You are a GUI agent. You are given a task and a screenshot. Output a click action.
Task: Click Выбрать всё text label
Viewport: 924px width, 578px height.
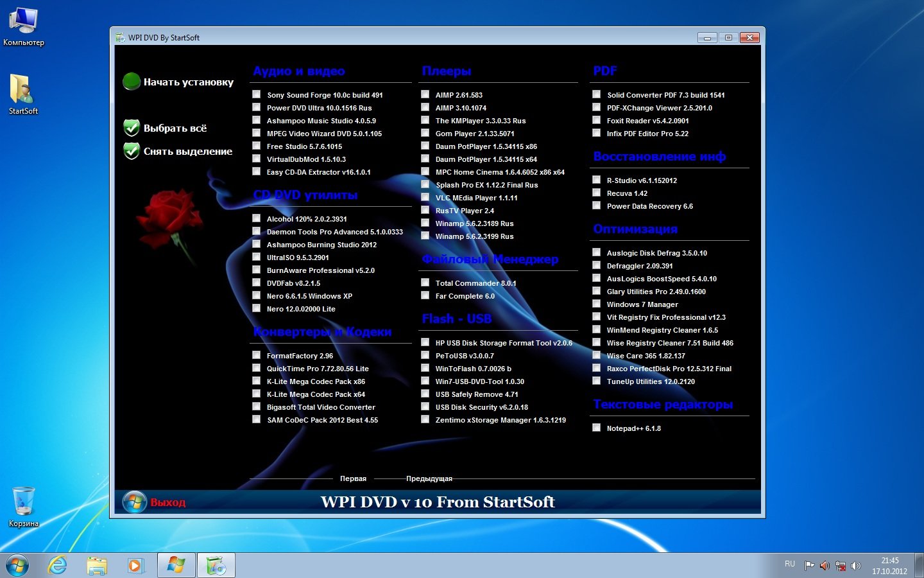click(175, 128)
